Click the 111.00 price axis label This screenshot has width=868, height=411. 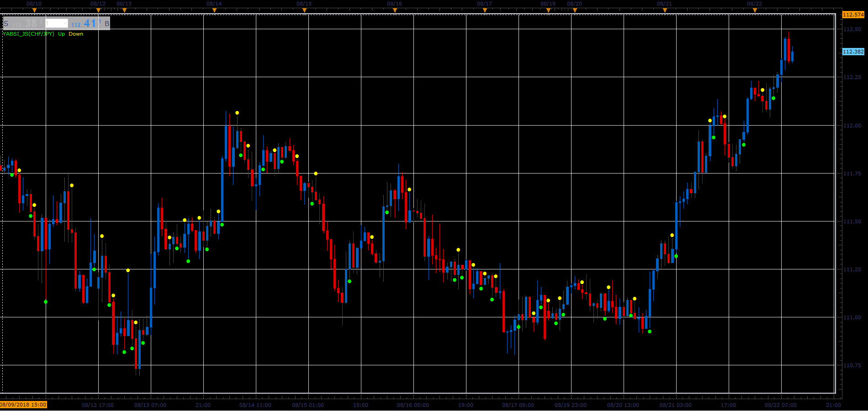(852, 317)
